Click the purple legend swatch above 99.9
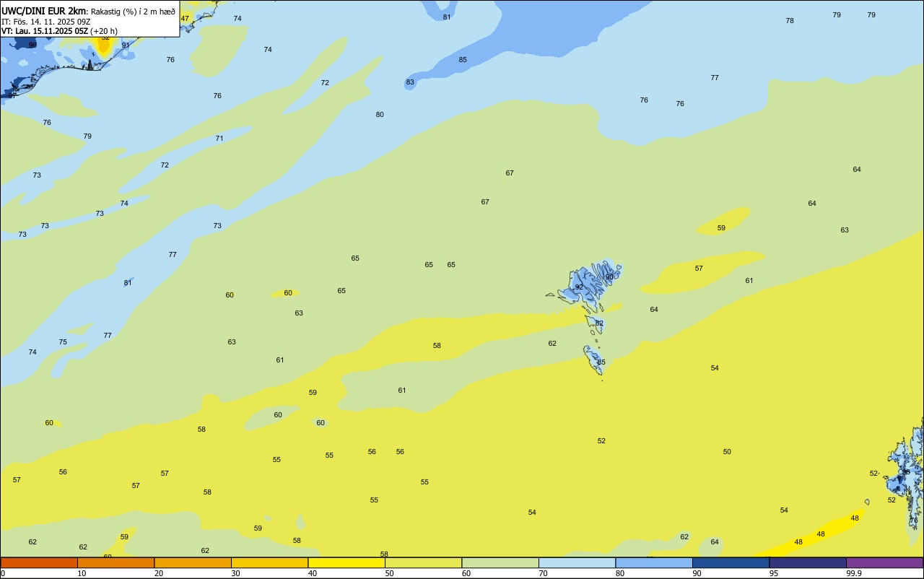 pos(884,562)
